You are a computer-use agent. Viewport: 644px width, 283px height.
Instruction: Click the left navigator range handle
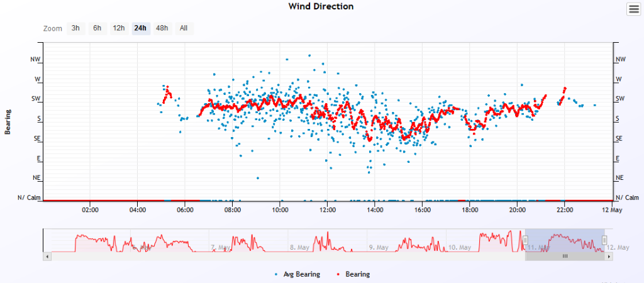coord(525,240)
